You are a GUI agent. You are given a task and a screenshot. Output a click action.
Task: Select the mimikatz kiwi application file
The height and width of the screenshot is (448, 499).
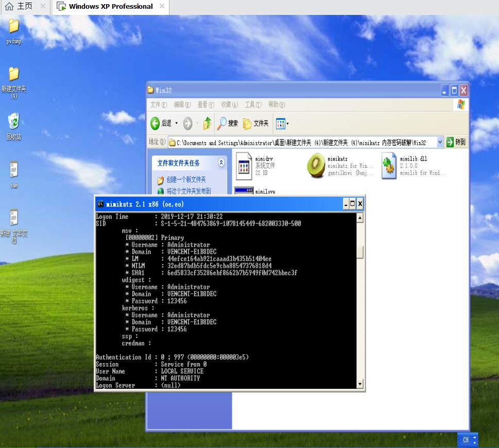click(x=340, y=166)
